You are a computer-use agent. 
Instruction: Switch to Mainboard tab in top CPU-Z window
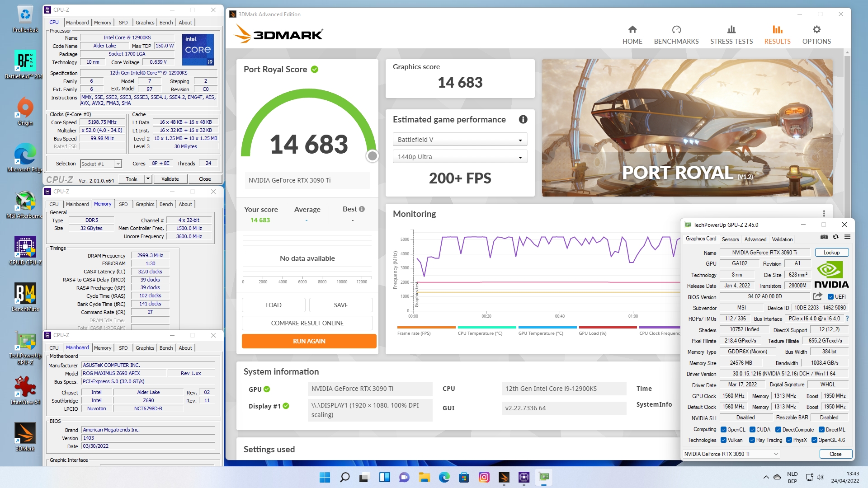[x=77, y=23]
